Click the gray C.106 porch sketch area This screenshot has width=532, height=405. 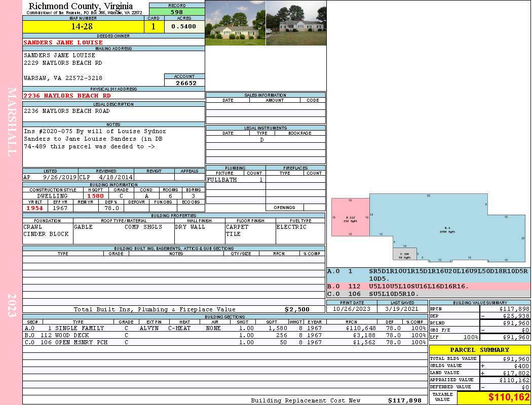tap(404, 254)
